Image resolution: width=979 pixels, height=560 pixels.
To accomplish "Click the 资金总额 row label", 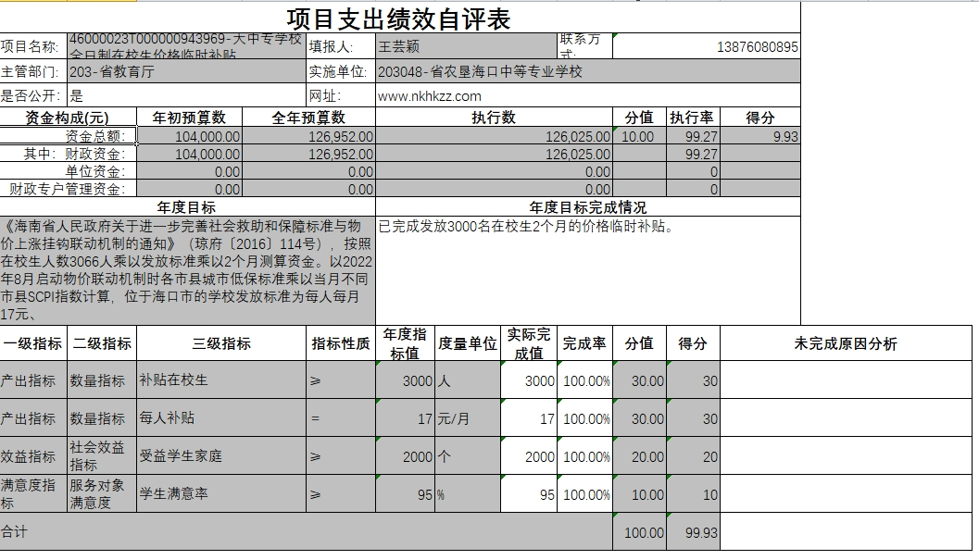I will click(68, 136).
